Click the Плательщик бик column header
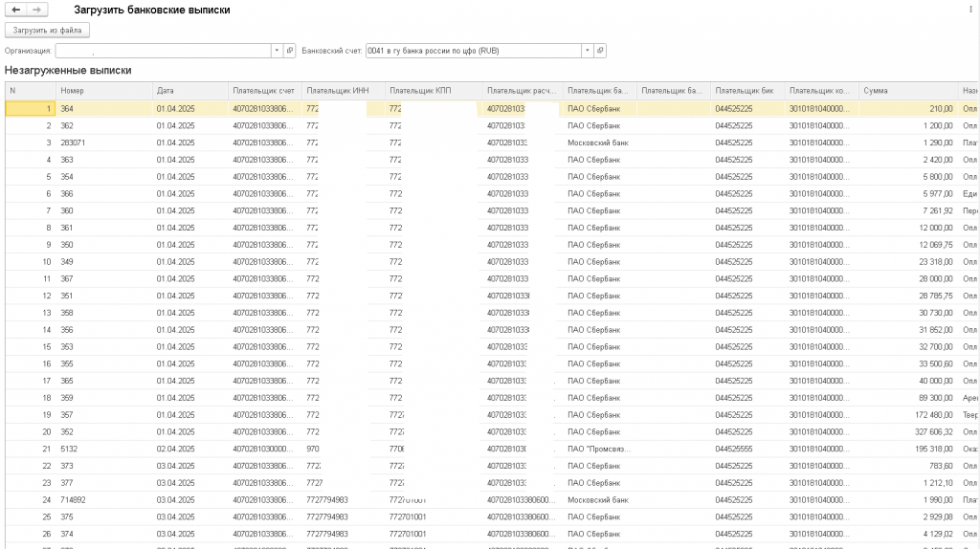 point(747,91)
